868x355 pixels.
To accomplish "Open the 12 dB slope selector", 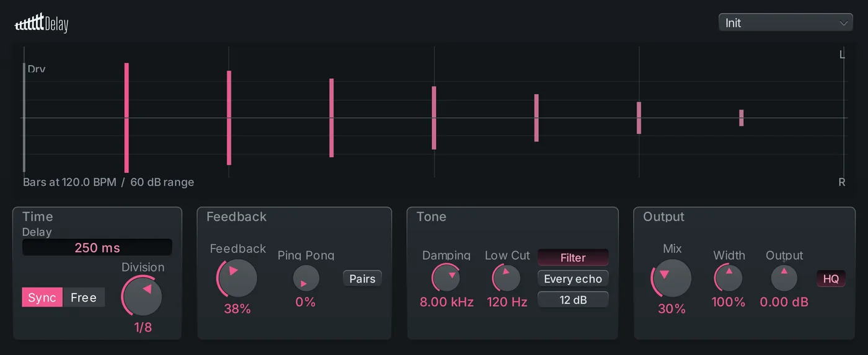I will (x=573, y=300).
